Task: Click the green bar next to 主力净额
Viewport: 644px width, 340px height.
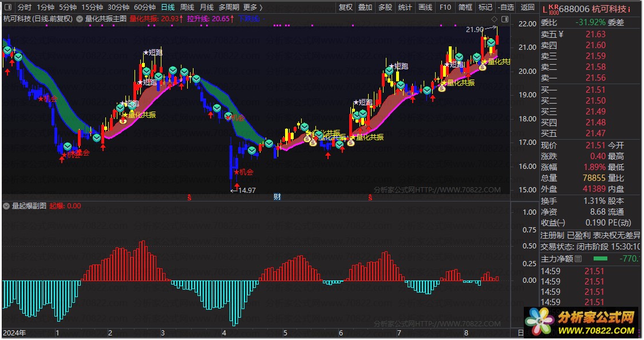Action: [x=600, y=258]
